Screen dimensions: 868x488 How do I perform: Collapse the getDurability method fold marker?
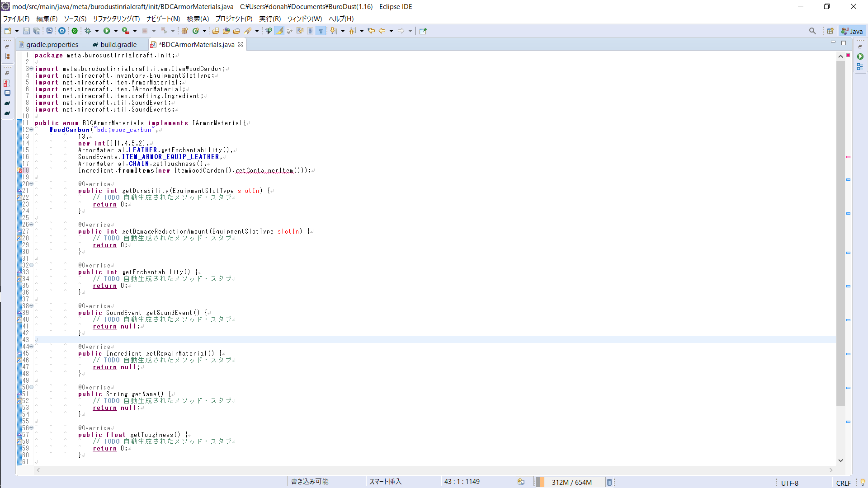pos(31,184)
